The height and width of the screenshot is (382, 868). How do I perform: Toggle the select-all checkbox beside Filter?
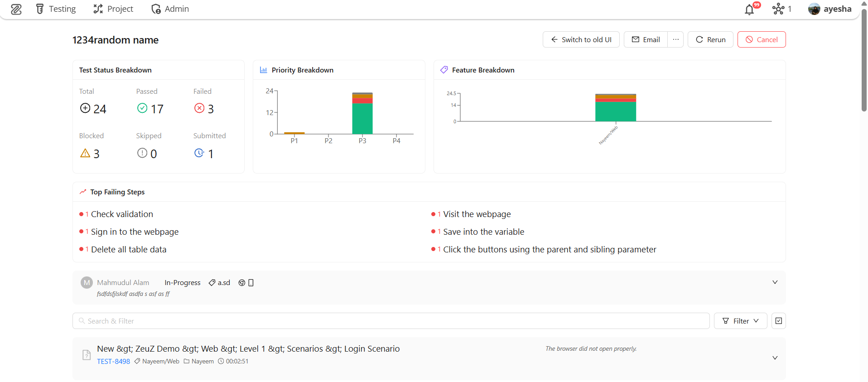click(778, 321)
